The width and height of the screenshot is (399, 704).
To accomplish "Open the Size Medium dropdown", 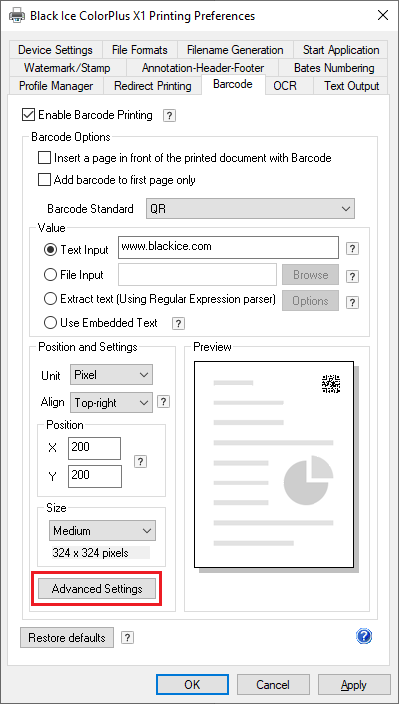I will pyautogui.click(x=102, y=531).
